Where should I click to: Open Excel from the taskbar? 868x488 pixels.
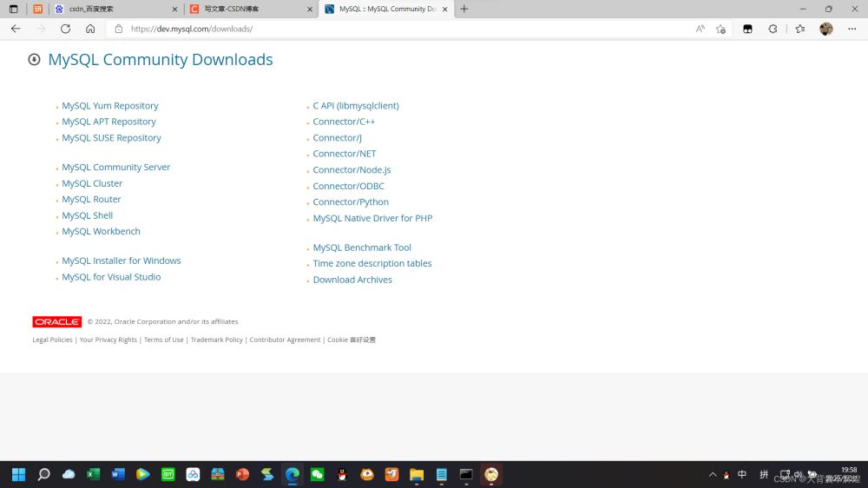(x=93, y=474)
